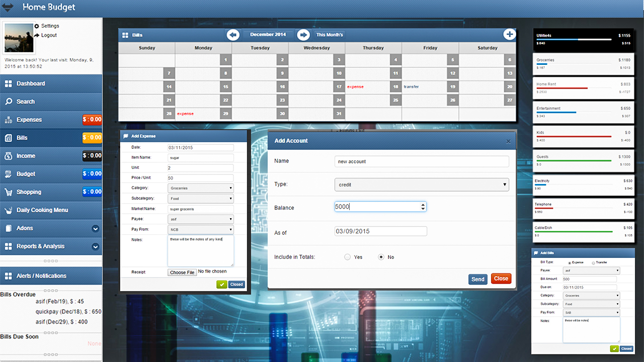This screenshot has height=362, width=644.
Task: Open Category dropdown in Add Expense
Action: click(x=201, y=188)
